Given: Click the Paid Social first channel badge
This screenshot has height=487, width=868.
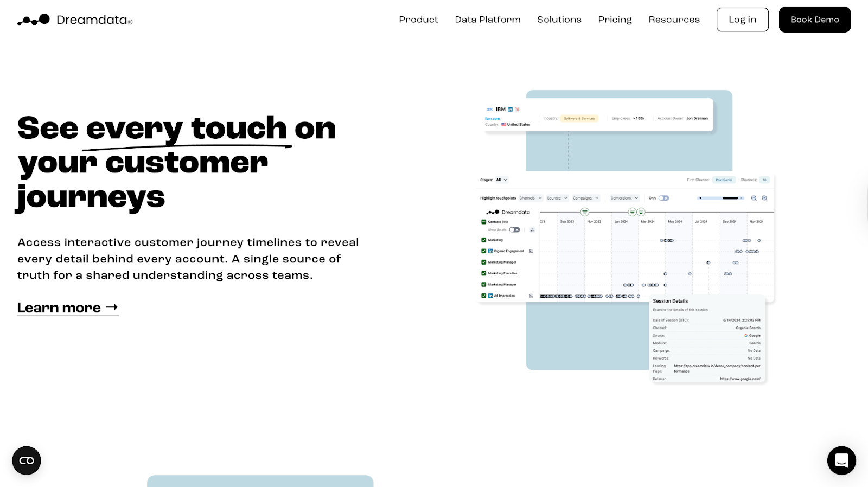Looking at the screenshot, I should [724, 180].
